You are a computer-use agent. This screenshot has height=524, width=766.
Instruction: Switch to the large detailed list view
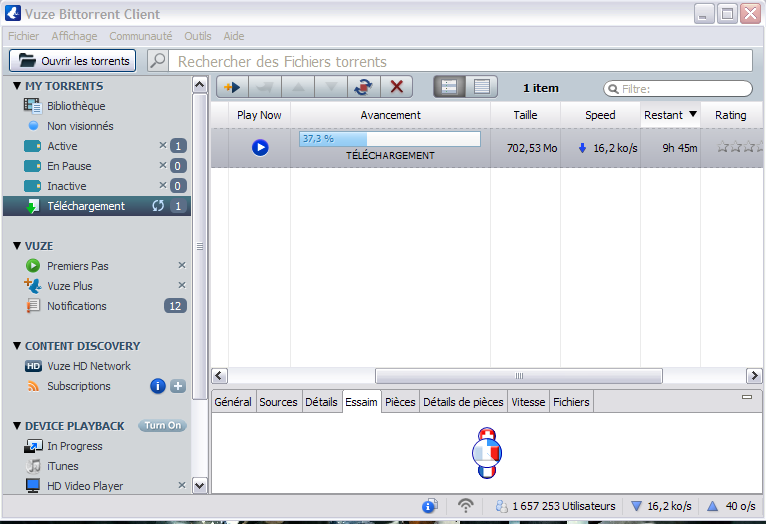(449, 87)
